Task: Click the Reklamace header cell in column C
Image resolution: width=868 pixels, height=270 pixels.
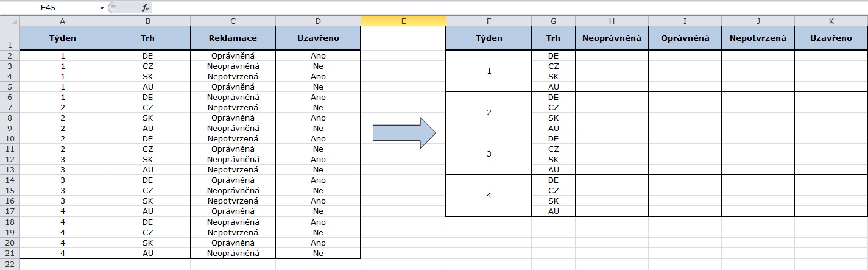Action: 233,38
